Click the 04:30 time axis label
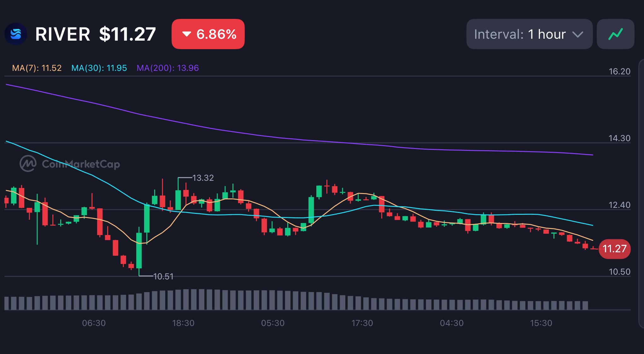This screenshot has width=644, height=354. tap(452, 323)
